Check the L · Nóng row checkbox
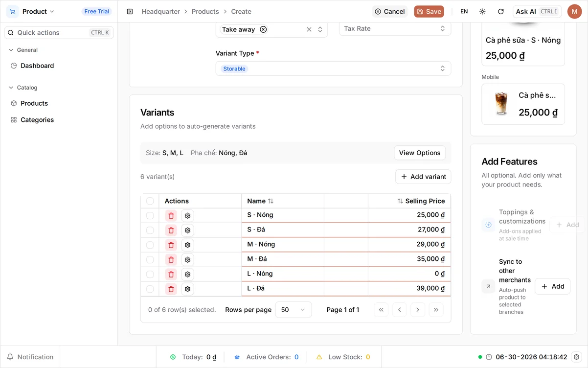The width and height of the screenshot is (588, 368). (150, 275)
